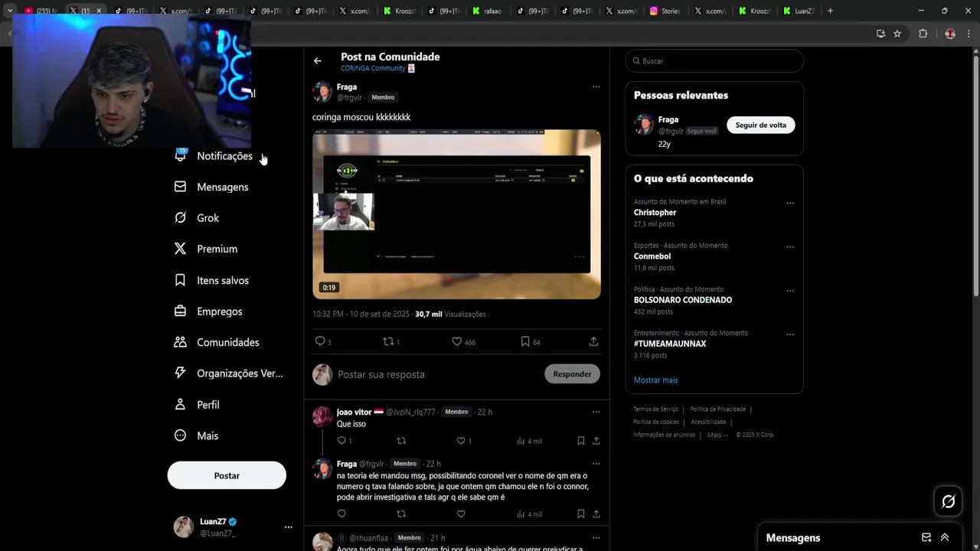Screen dimensions: 980x551
Task: Open options for Christopher trend
Action: (x=790, y=203)
